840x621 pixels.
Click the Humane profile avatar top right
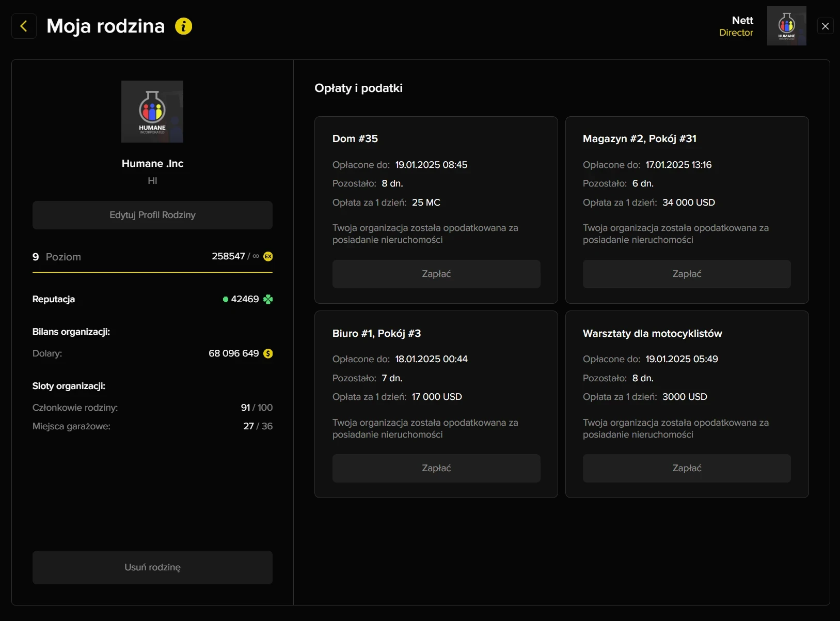point(786,26)
